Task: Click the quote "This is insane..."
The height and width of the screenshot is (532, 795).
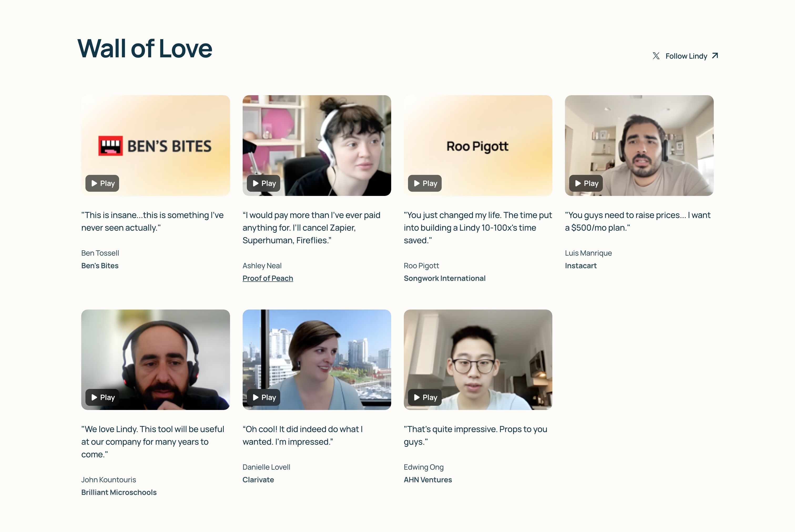Action: 153,221
